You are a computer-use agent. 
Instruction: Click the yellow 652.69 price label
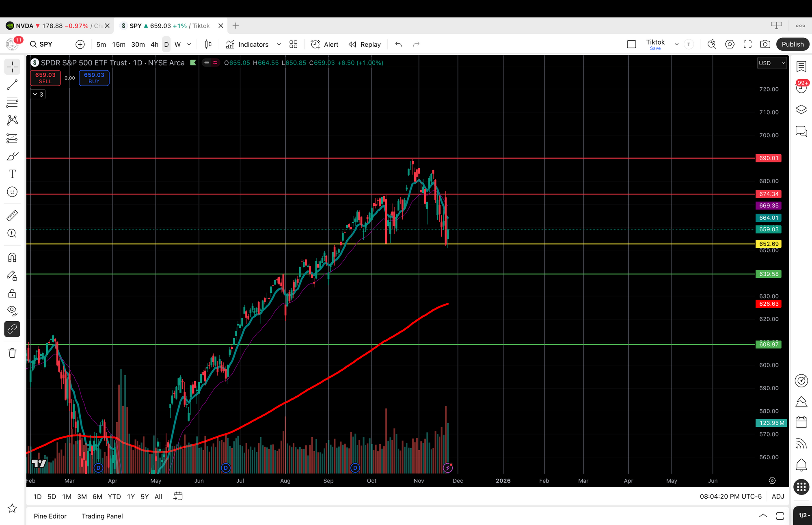(x=769, y=244)
